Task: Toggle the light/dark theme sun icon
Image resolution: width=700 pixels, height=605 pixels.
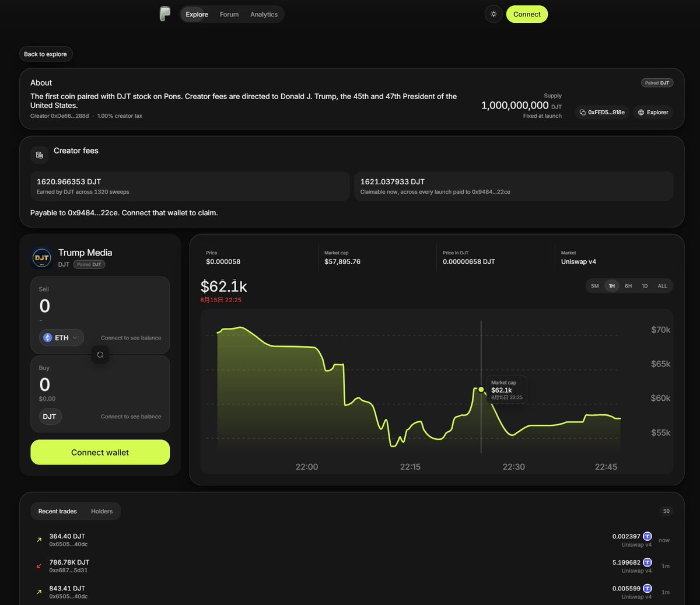Action: point(494,14)
